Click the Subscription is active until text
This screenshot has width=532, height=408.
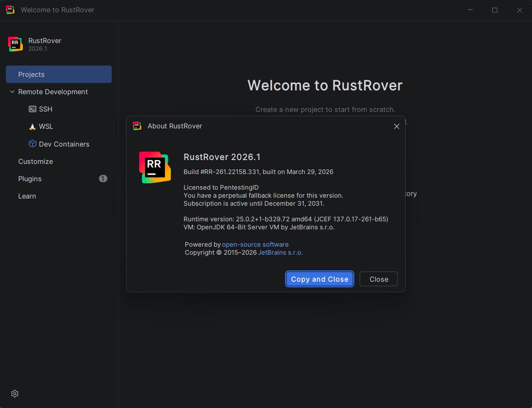254,203
